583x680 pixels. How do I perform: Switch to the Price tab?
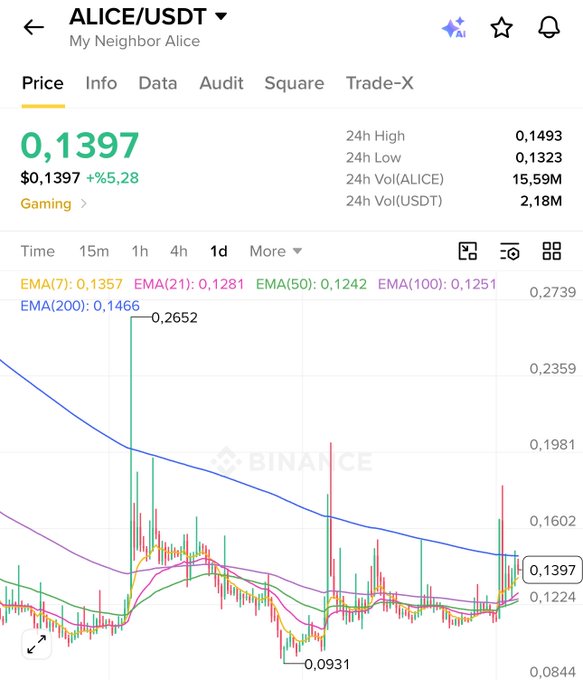pos(43,83)
